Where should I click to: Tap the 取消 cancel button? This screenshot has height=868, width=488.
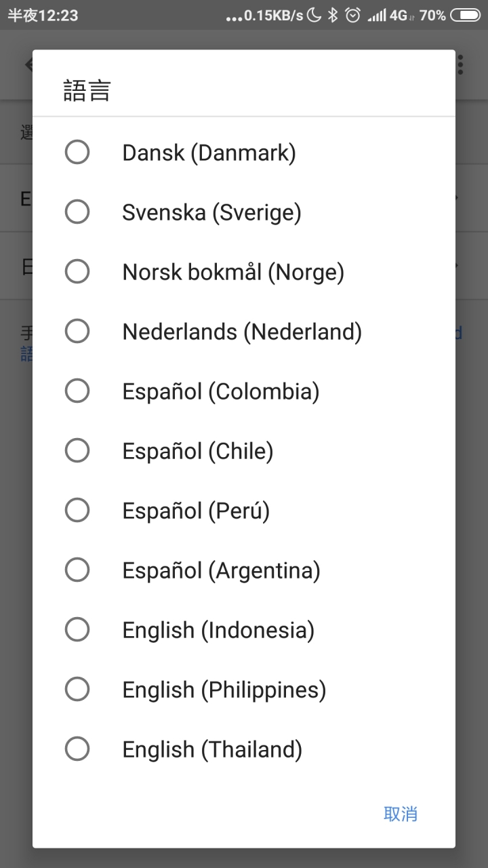pyautogui.click(x=401, y=814)
